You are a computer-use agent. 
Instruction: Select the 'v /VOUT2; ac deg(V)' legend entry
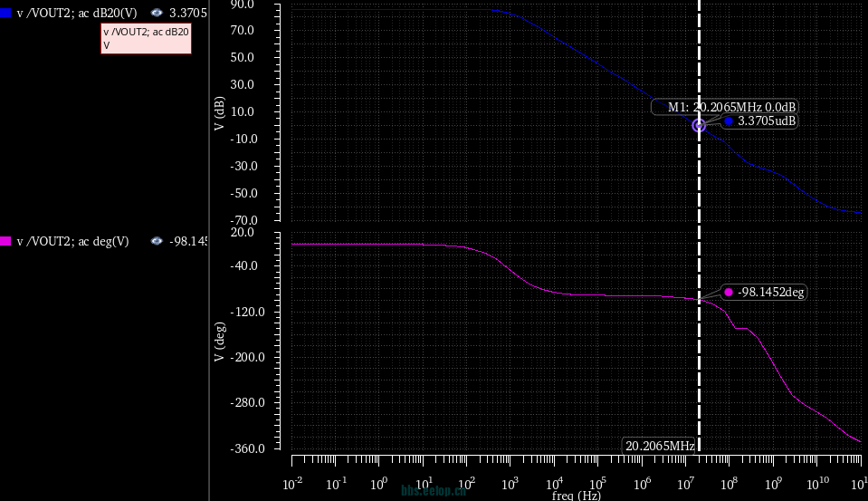point(72,241)
